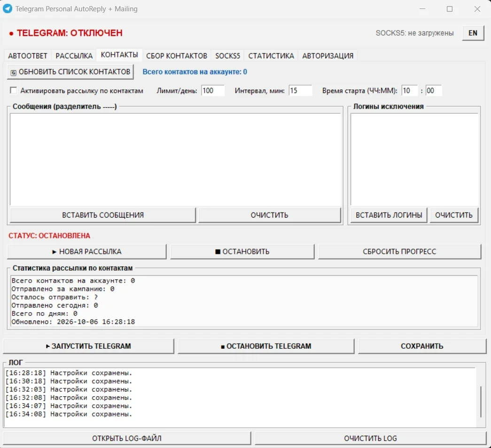The image size is (491, 448).
Task: Stop the mailing with ОСТАНОВИТЬ button
Action: (242, 252)
